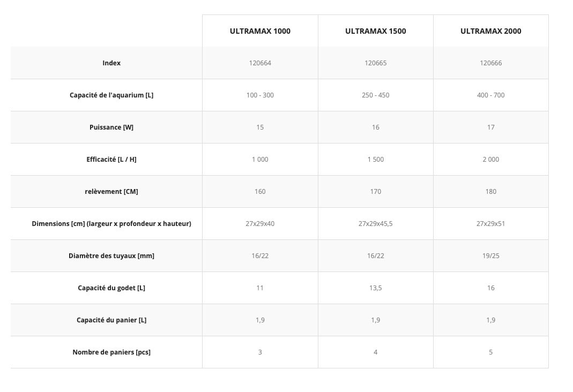Screen dimensions: 573x392
Task: Click index number 120665
Action: pyautogui.click(x=375, y=63)
